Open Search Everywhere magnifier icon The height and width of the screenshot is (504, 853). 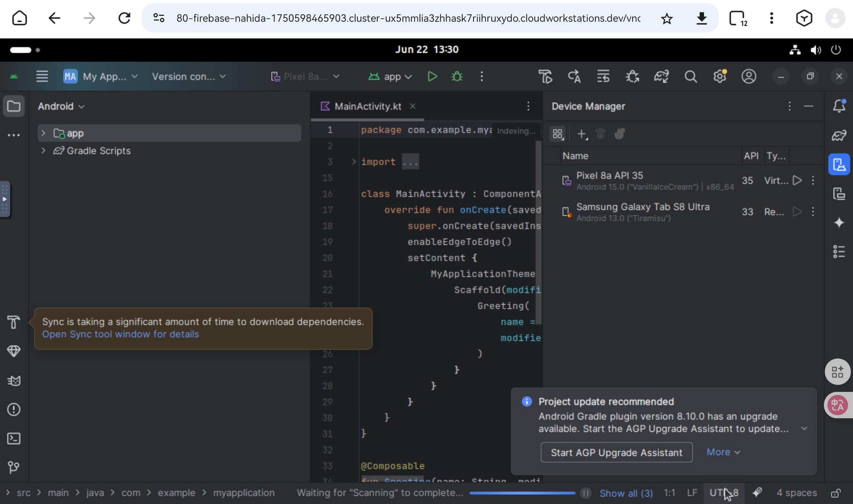(690, 76)
